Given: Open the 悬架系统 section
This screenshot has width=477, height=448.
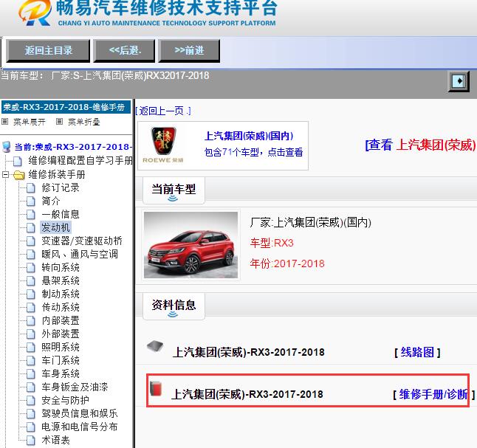Looking at the screenshot, I should (61, 280).
